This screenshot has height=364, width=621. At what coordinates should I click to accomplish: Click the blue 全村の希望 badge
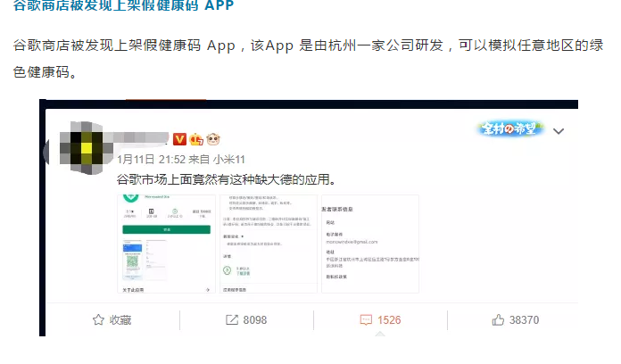tap(509, 128)
